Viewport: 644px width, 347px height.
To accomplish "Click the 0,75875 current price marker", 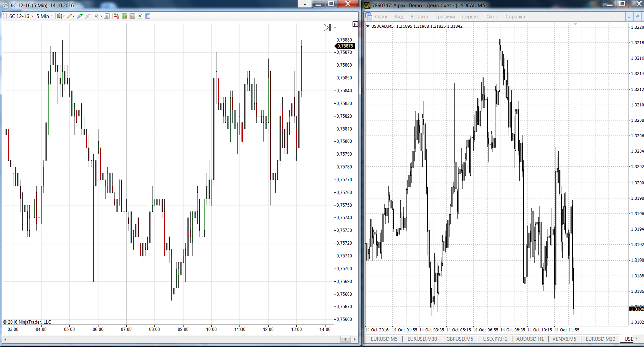I will (x=345, y=46).
